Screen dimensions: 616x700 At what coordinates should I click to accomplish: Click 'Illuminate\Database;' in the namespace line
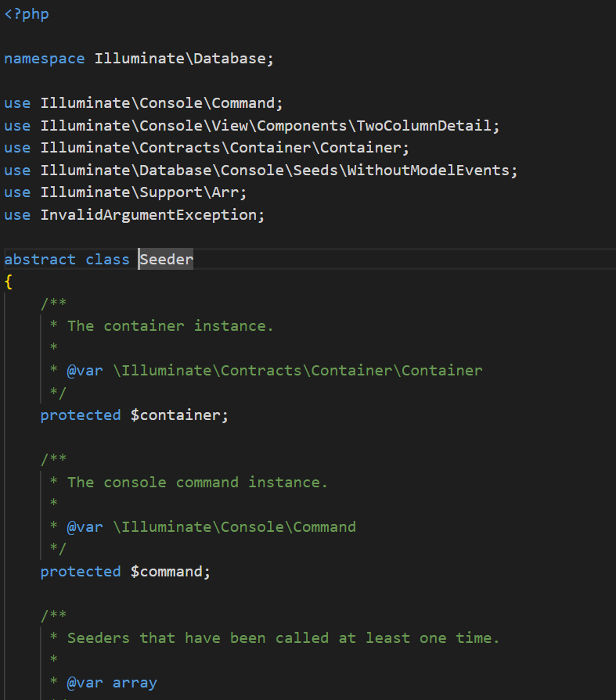pyautogui.click(x=184, y=59)
